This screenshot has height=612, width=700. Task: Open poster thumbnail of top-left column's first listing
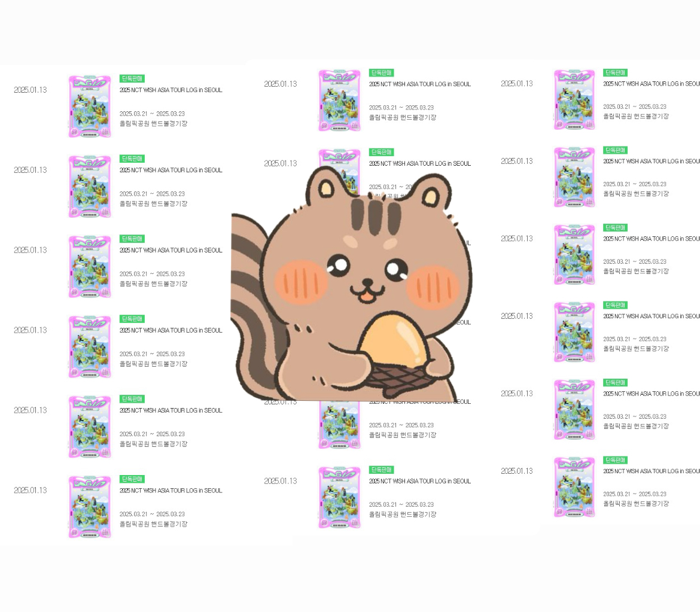coord(90,106)
